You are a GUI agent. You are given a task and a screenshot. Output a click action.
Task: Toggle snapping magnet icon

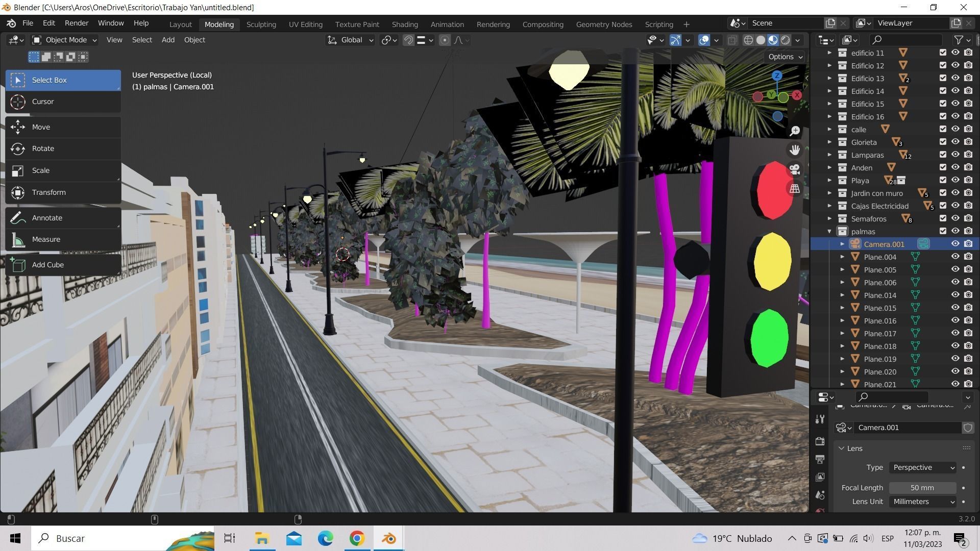tap(408, 40)
